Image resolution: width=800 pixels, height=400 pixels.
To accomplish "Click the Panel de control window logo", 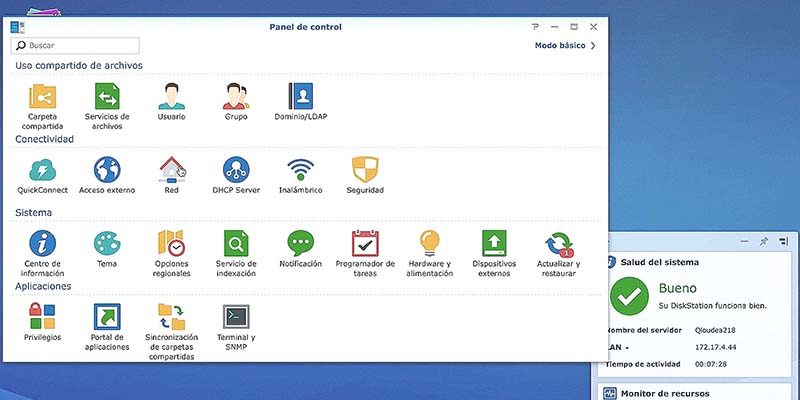I will pyautogui.click(x=17, y=27).
